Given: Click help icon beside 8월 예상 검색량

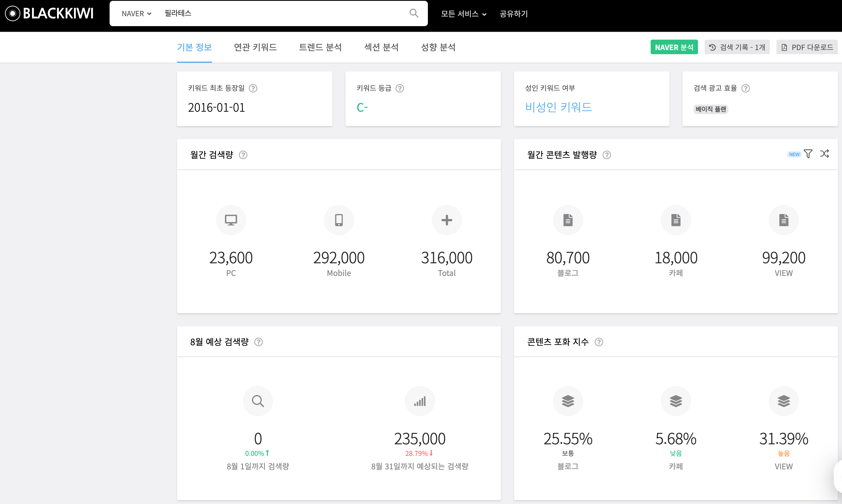Looking at the screenshot, I should click(x=258, y=342).
